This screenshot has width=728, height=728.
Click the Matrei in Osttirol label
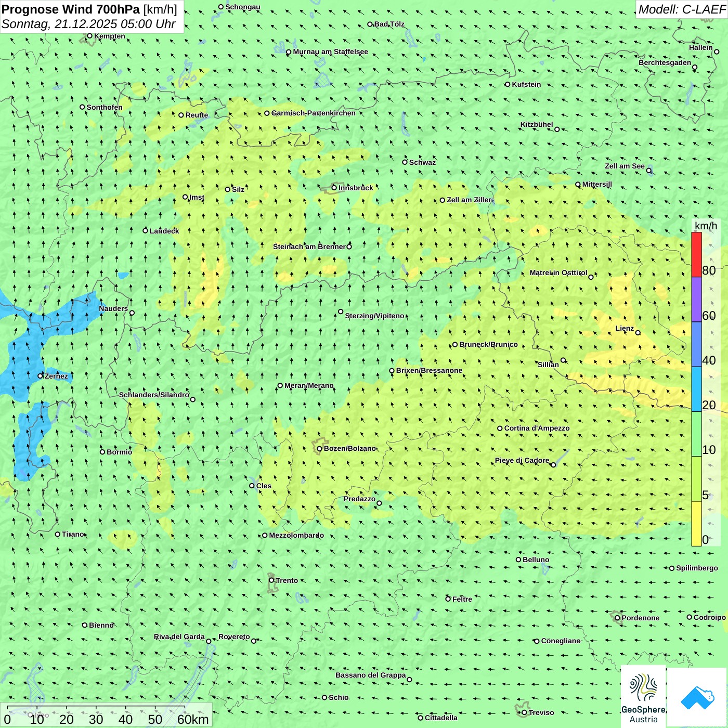pyautogui.click(x=558, y=272)
